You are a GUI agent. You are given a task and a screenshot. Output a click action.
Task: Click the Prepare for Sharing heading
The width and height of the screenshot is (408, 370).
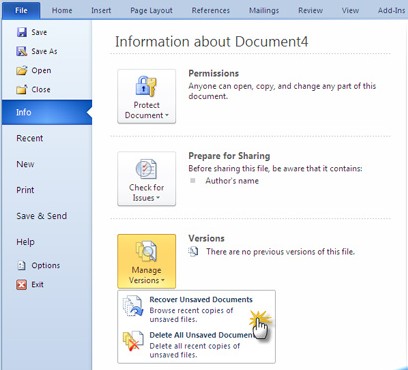point(229,156)
